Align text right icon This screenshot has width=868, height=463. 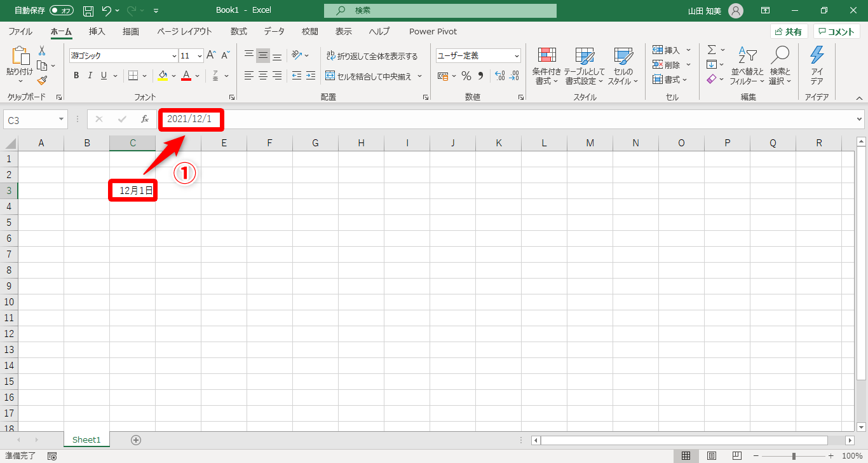[277, 76]
